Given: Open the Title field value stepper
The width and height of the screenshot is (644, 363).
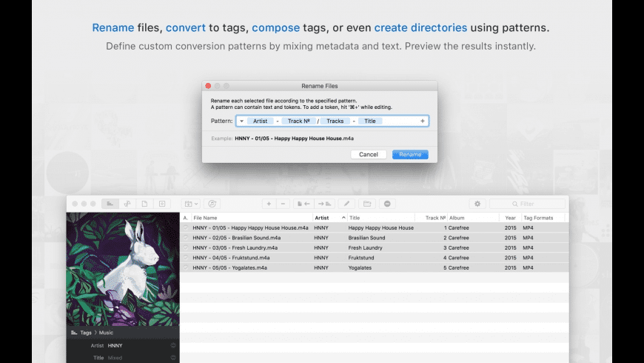Looking at the screenshot, I should (x=173, y=358).
